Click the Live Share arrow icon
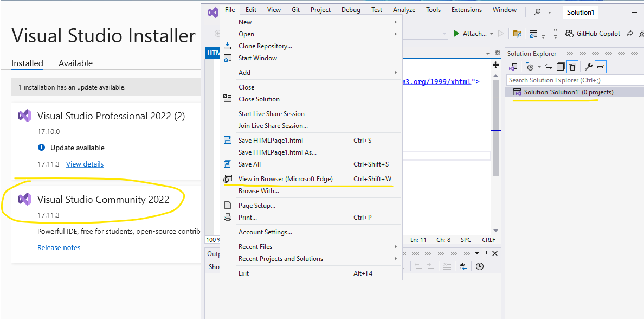This screenshot has height=319, width=644. [x=629, y=34]
